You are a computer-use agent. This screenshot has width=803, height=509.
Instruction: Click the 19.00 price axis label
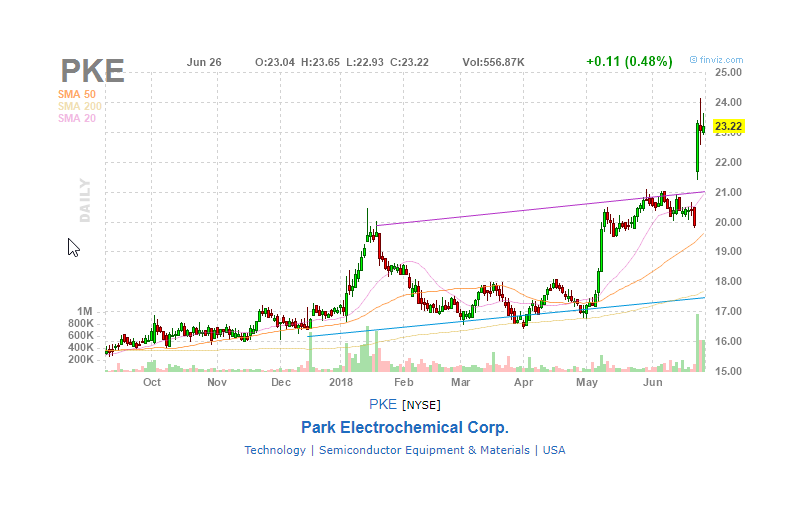click(x=728, y=251)
